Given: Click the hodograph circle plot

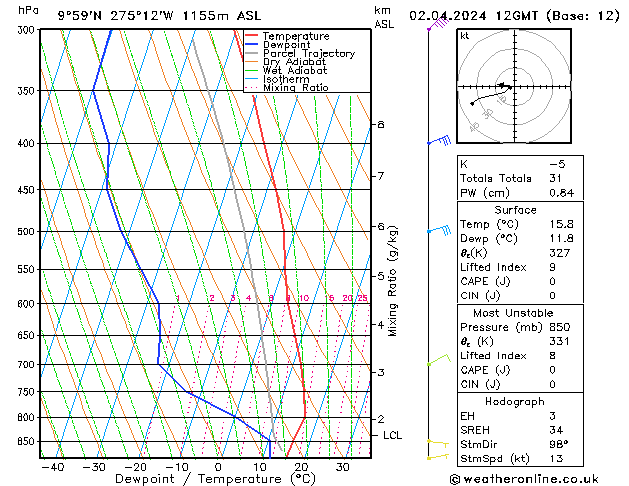Looking at the screenshot, I should (x=509, y=87).
